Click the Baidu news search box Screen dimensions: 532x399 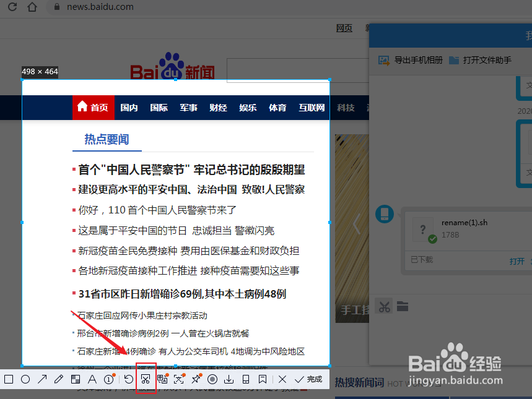pos(298,70)
